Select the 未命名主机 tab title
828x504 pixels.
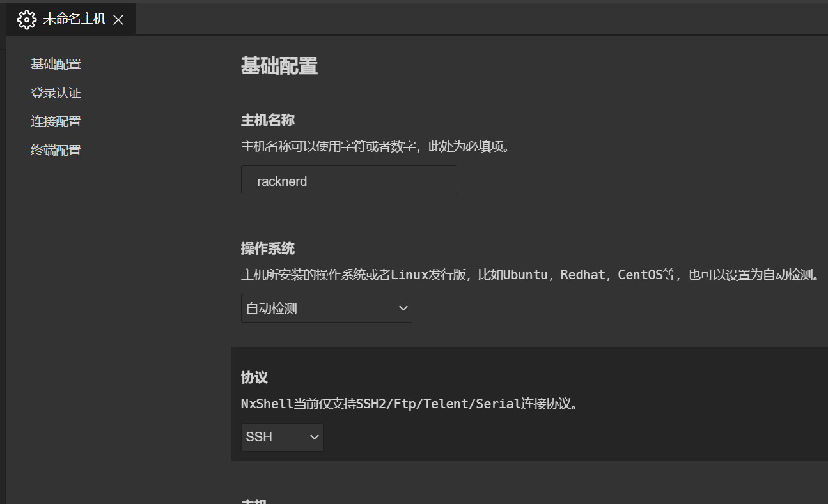(74, 19)
